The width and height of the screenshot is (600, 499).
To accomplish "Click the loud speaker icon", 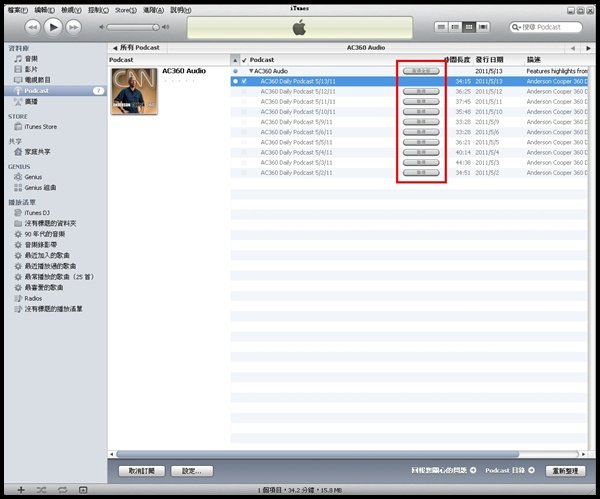I will pos(166,27).
